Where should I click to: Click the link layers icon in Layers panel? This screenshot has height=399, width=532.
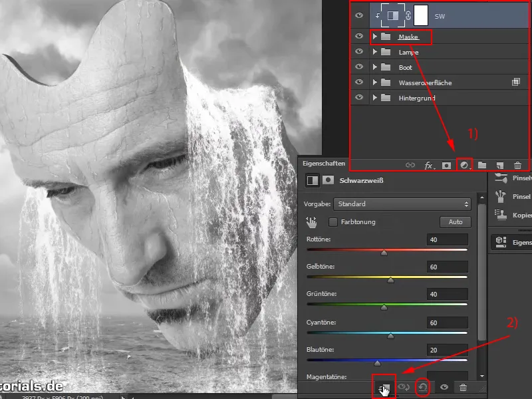click(x=410, y=165)
